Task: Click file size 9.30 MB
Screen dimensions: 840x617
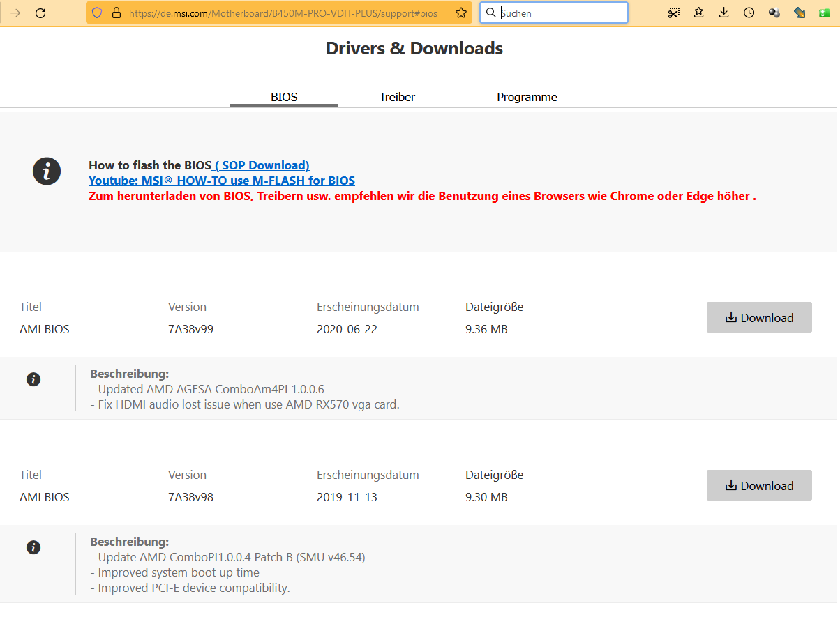Action: pos(486,497)
